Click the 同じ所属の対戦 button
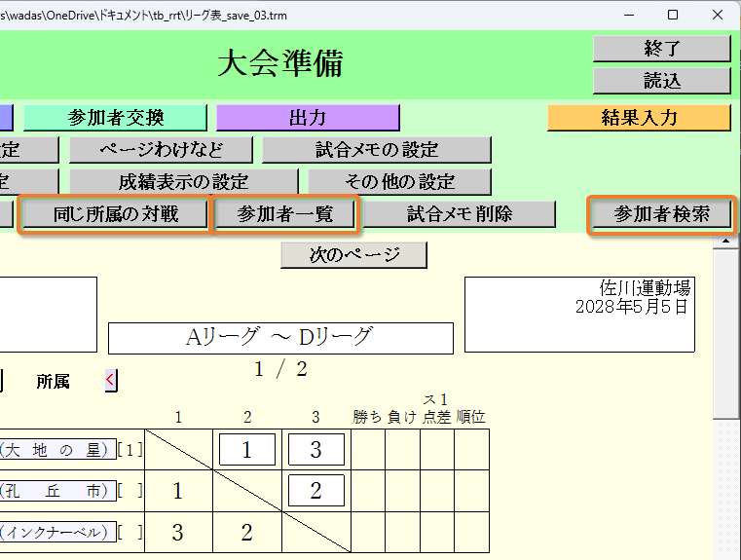The height and width of the screenshot is (560, 741). click(x=115, y=214)
